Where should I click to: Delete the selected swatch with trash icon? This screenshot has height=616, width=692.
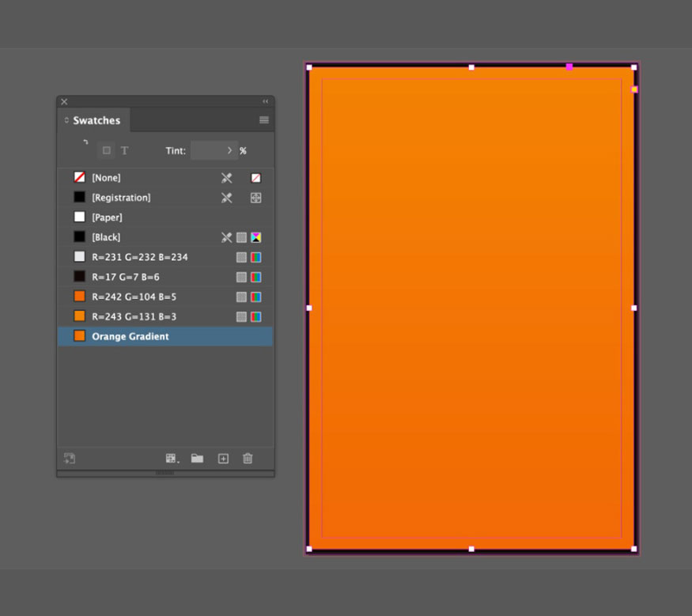[248, 459]
